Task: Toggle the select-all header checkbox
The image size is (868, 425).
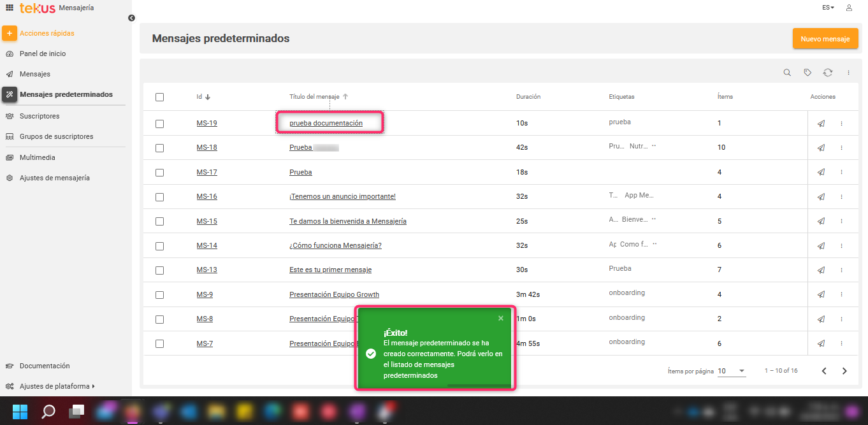Action: pyautogui.click(x=159, y=97)
